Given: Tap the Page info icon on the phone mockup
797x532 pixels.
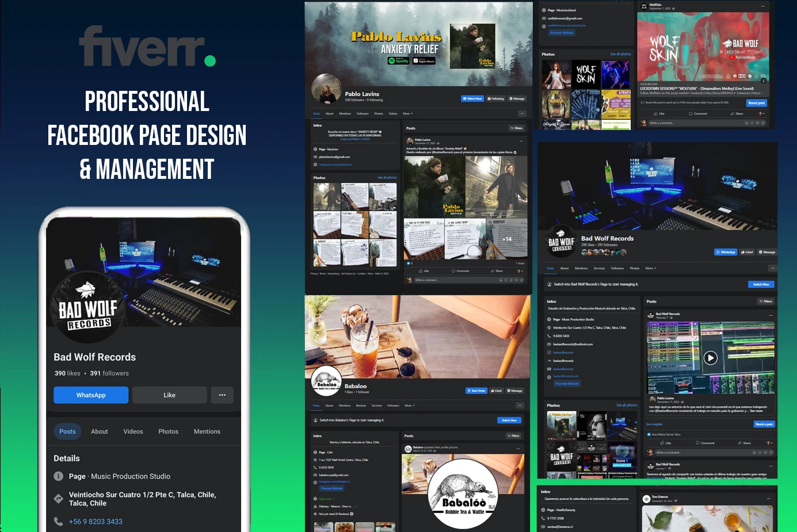Looking at the screenshot, I should point(58,476).
